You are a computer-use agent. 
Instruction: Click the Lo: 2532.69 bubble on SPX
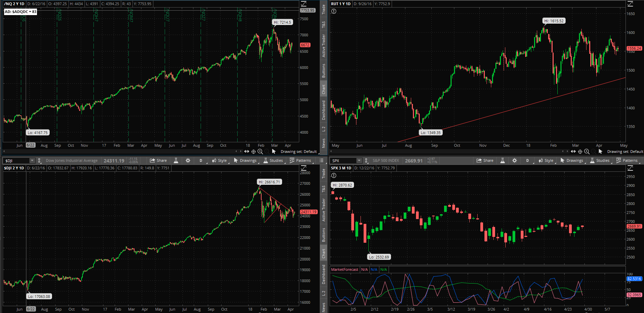point(379,257)
